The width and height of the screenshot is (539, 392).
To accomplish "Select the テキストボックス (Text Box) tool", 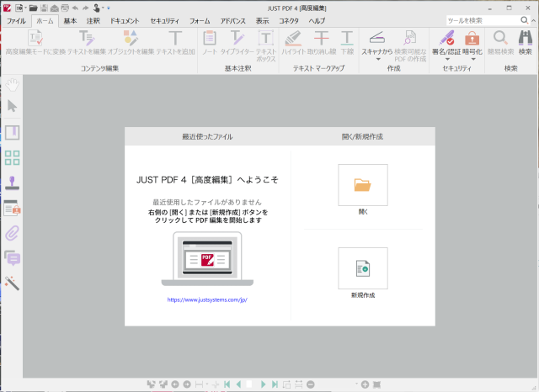I will tap(266, 38).
